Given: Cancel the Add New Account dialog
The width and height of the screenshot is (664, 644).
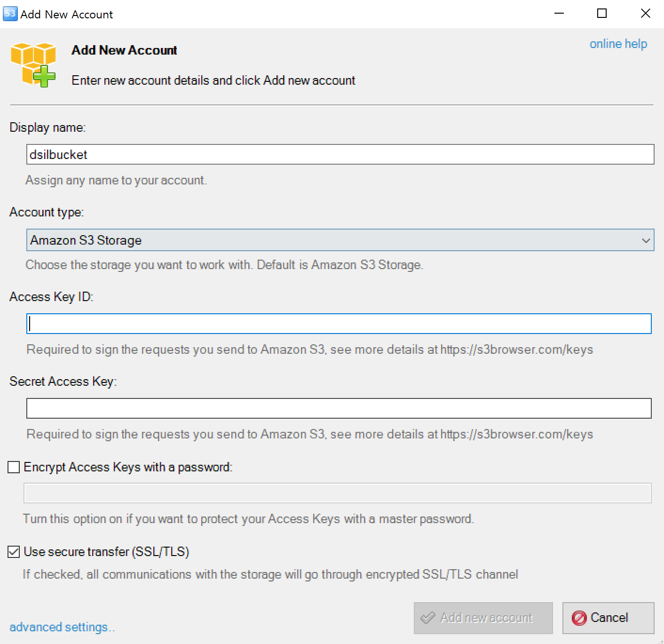Looking at the screenshot, I should coord(608,618).
